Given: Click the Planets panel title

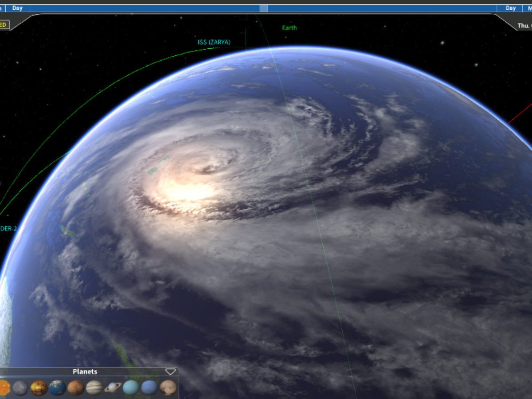Looking at the screenshot, I should tap(85, 372).
